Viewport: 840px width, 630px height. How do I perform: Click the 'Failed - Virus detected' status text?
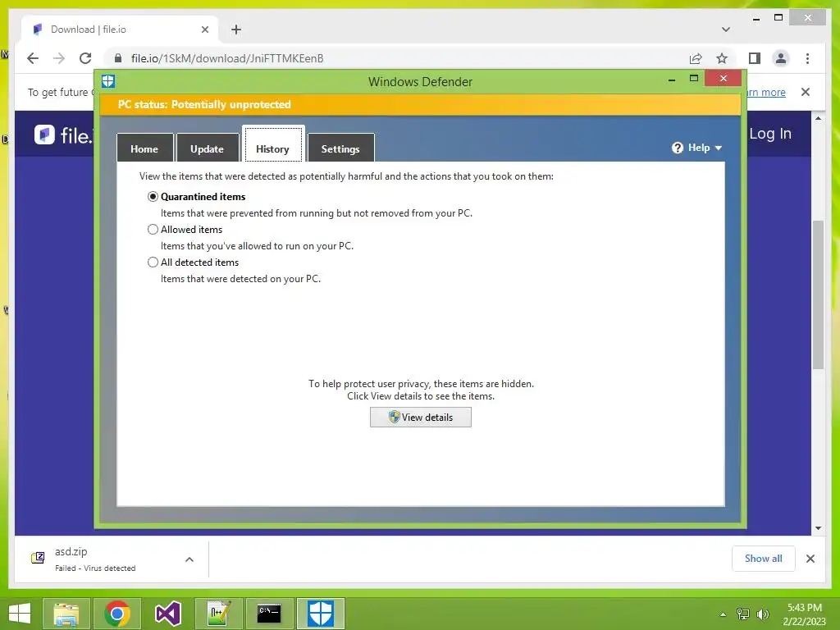95,568
